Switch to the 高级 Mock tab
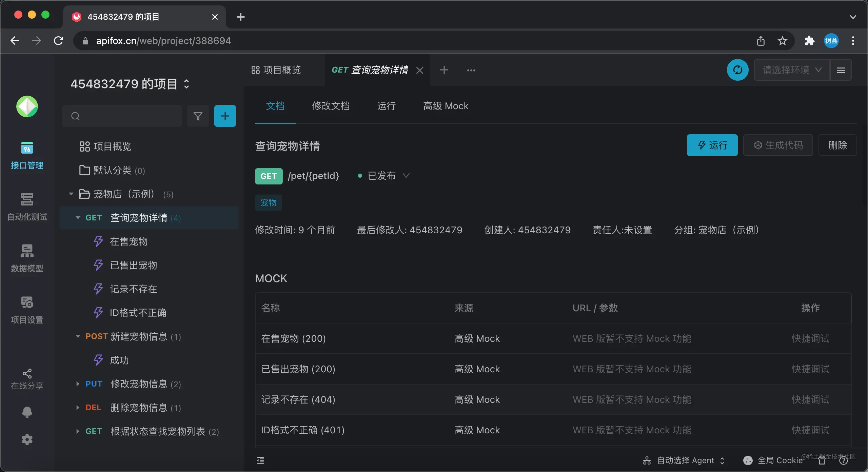Viewport: 868px width, 472px height. coord(446,106)
